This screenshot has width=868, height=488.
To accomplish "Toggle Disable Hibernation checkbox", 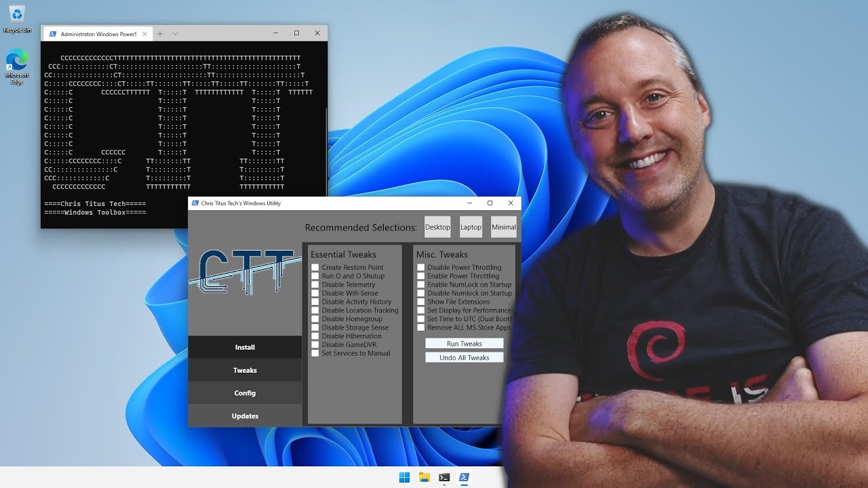I will [315, 336].
